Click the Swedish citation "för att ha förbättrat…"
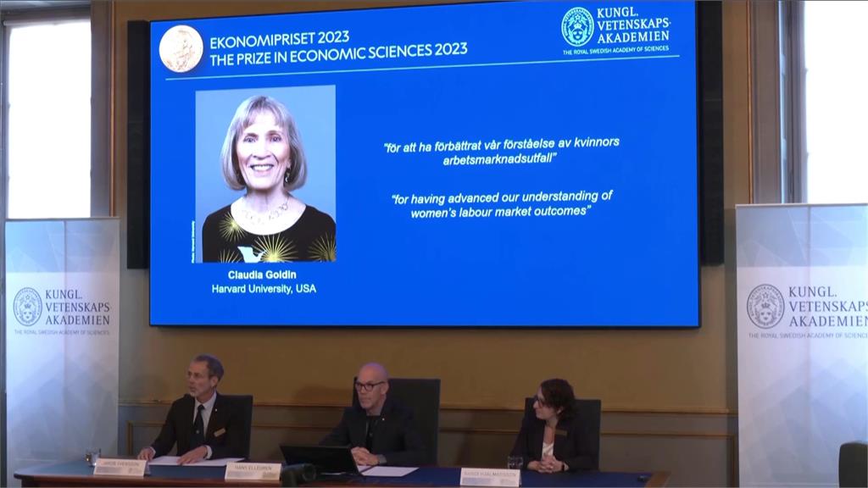Screen dimensions: 868x488 (501, 151)
